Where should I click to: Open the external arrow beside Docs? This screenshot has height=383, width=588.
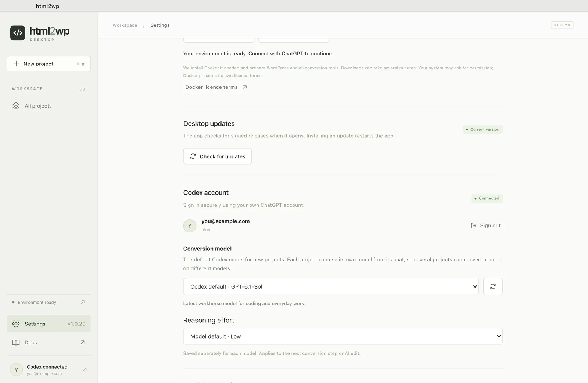[82, 342]
